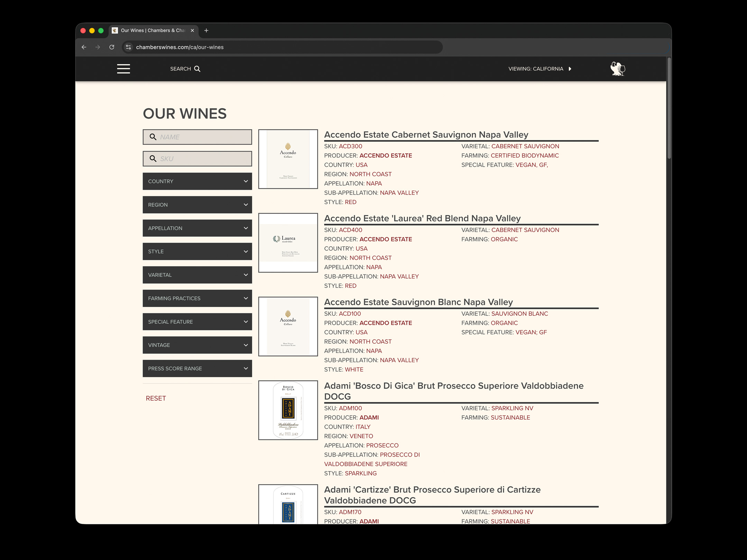Go forward in browser history

click(98, 47)
